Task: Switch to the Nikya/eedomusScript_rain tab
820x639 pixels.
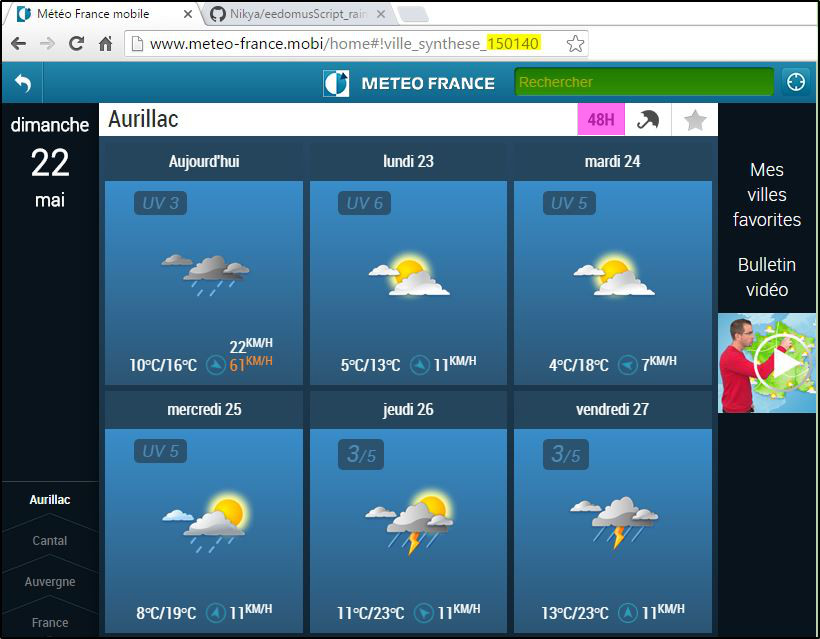Action: [298, 14]
